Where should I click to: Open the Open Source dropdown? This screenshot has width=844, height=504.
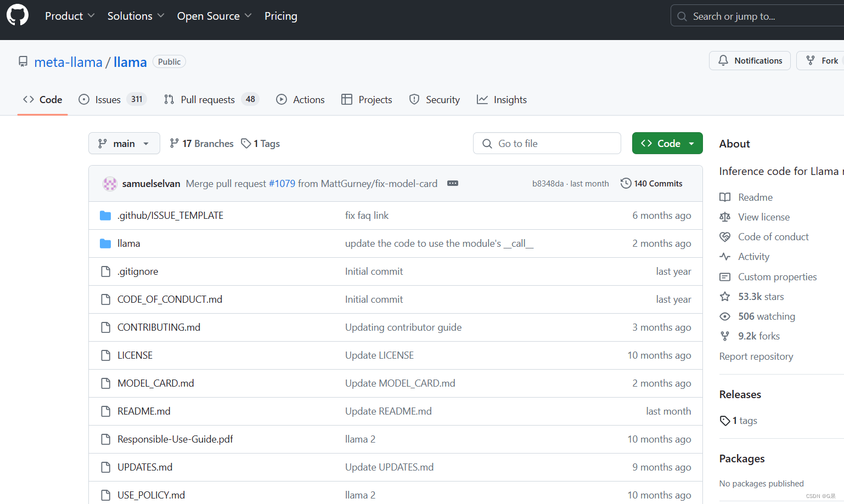214,16
